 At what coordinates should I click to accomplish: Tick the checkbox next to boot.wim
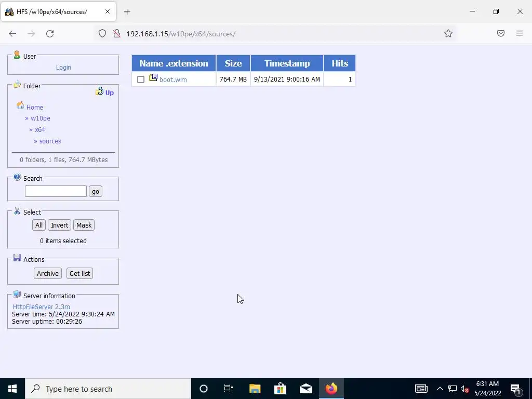click(x=141, y=79)
